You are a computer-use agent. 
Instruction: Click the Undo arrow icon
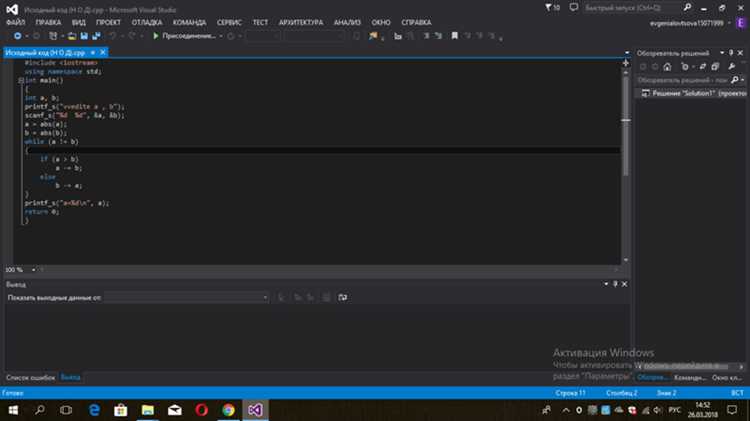[x=112, y=36]
